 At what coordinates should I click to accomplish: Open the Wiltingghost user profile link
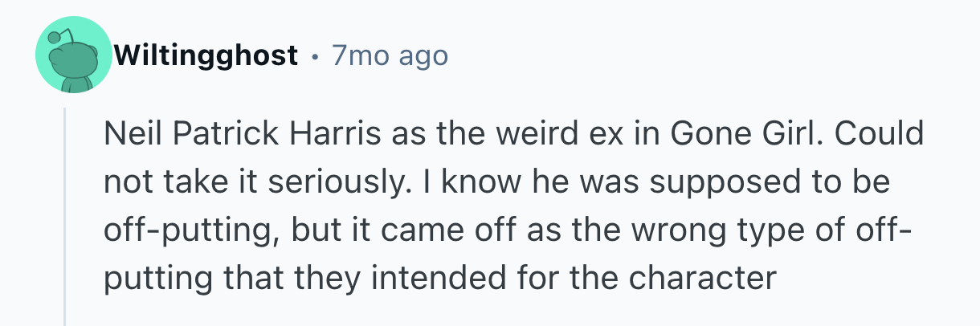206,56
